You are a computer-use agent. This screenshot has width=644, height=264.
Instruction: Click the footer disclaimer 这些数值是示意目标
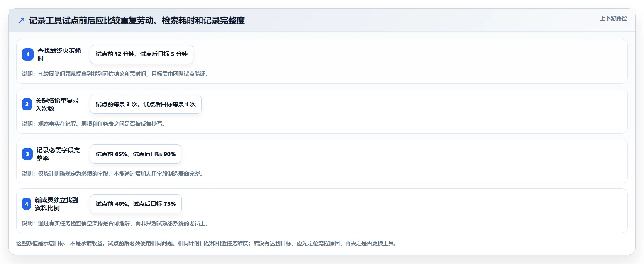click(206, 243)
